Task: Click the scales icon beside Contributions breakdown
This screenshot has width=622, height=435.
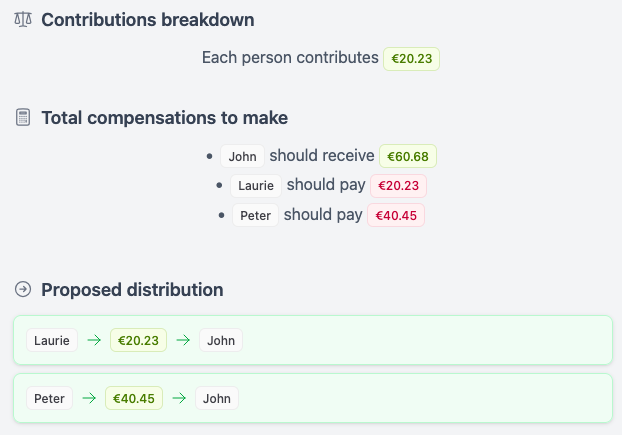Action: pyautogui.click(x=23, y=20)
